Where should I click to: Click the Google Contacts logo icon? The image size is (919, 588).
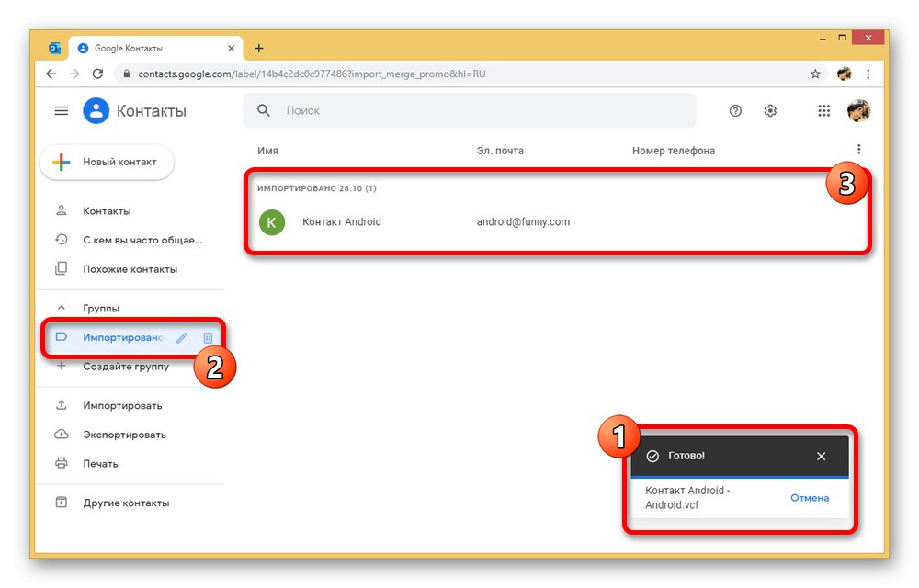[x=96, y=110]
